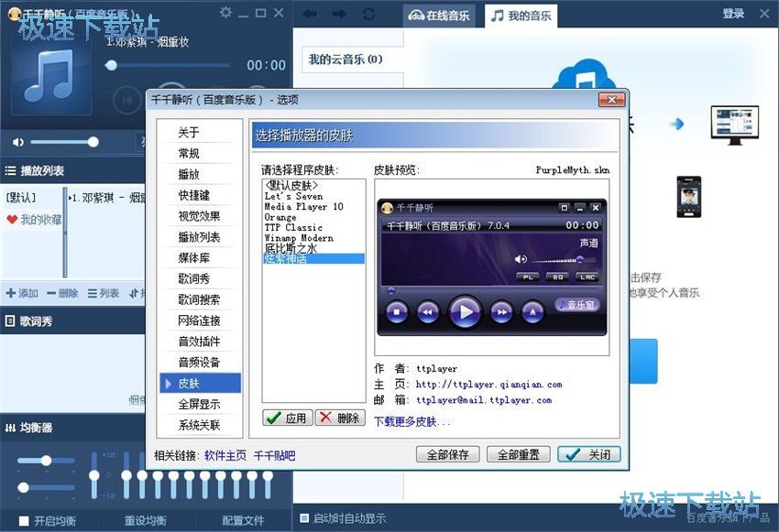Click 列表 in playlist toolbar
779x532 pixels.
(x=104, y=293)
